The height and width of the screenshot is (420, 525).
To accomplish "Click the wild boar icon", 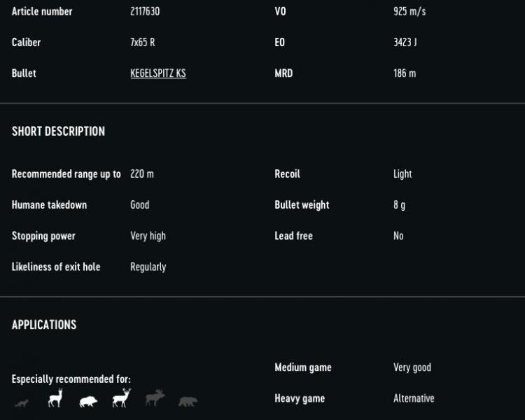I will pyautogui.click(x=88, y=401).
